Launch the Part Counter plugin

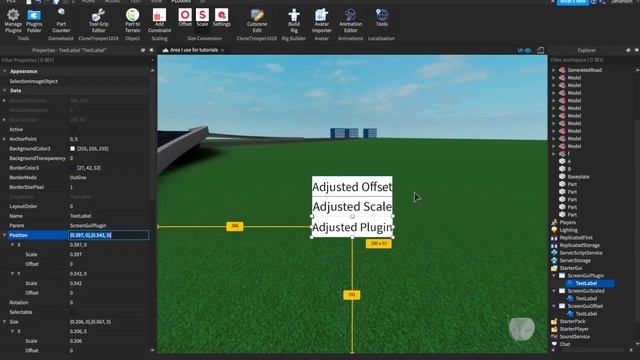click(x=61, y=21)
